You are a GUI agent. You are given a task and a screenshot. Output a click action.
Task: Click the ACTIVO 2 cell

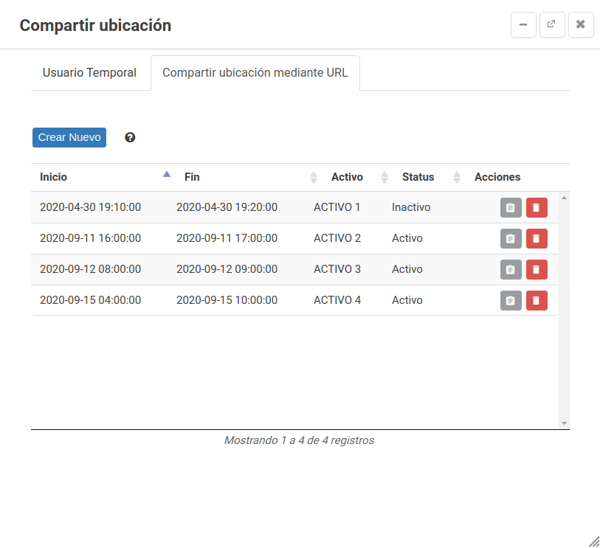click(x=337, y=238)
